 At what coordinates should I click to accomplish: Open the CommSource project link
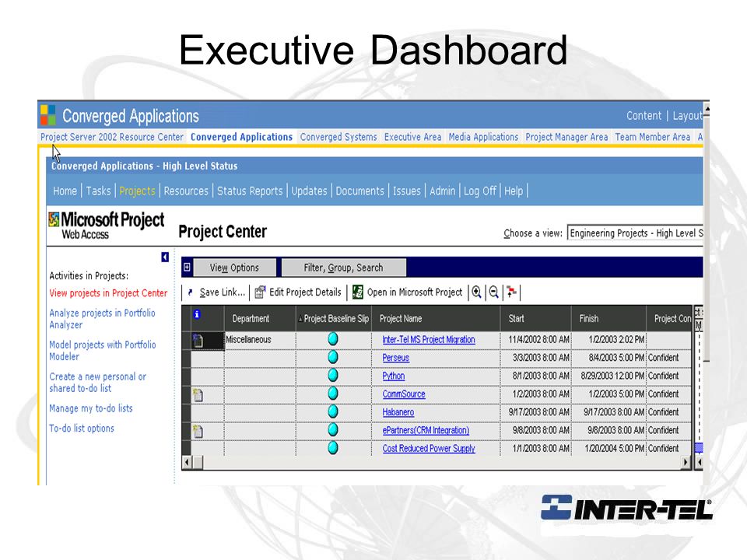[x=404, y=394]
